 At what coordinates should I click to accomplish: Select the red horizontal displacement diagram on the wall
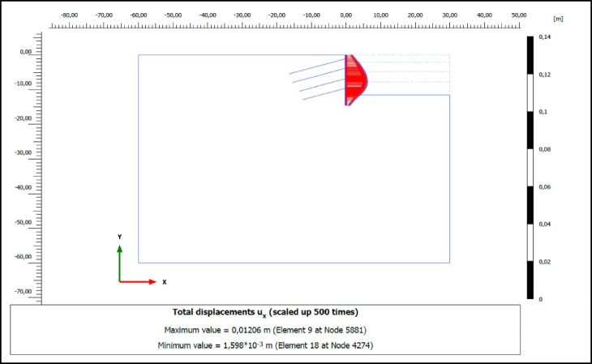[356, 80]
